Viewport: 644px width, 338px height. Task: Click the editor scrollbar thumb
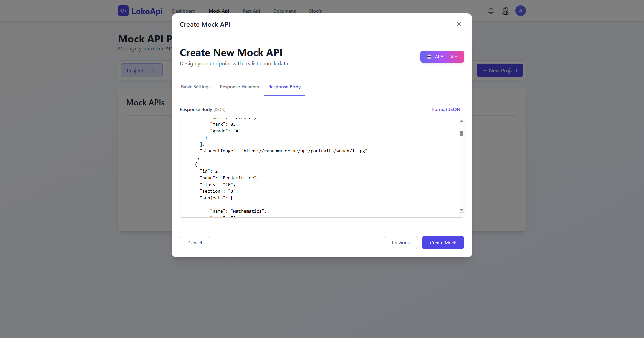coord(461,133)
